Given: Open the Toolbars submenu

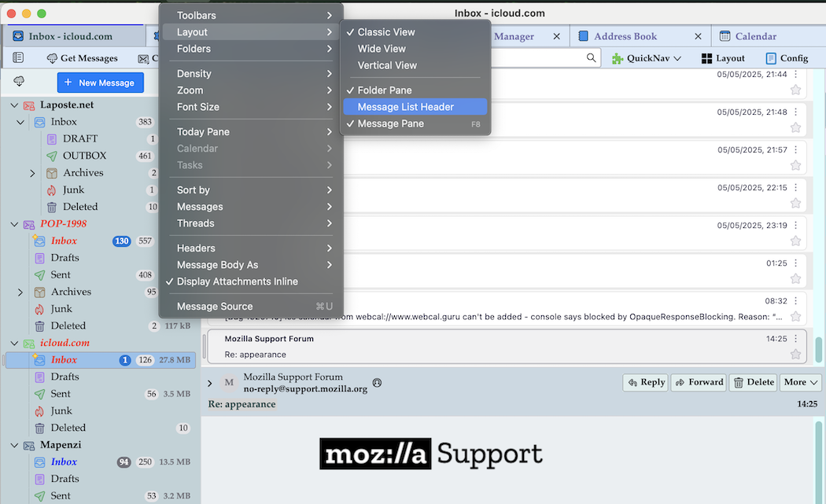Looking at the screenshot, I should click(251, 15).
